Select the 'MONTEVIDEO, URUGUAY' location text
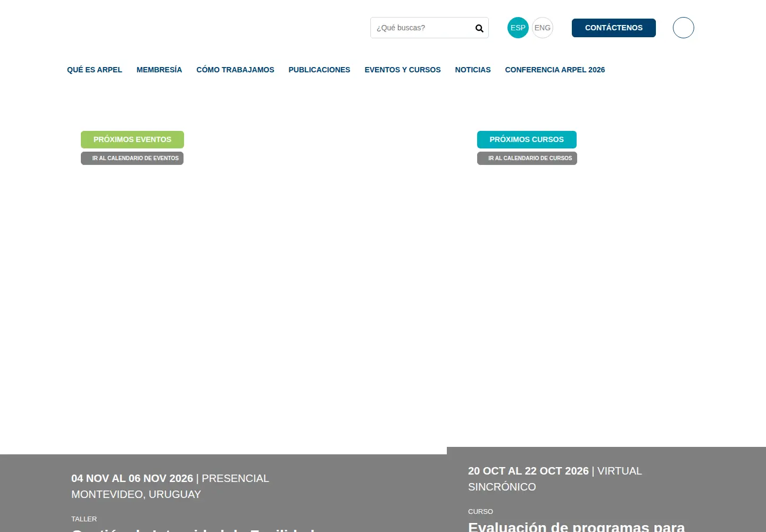 [x=136, y=494]
